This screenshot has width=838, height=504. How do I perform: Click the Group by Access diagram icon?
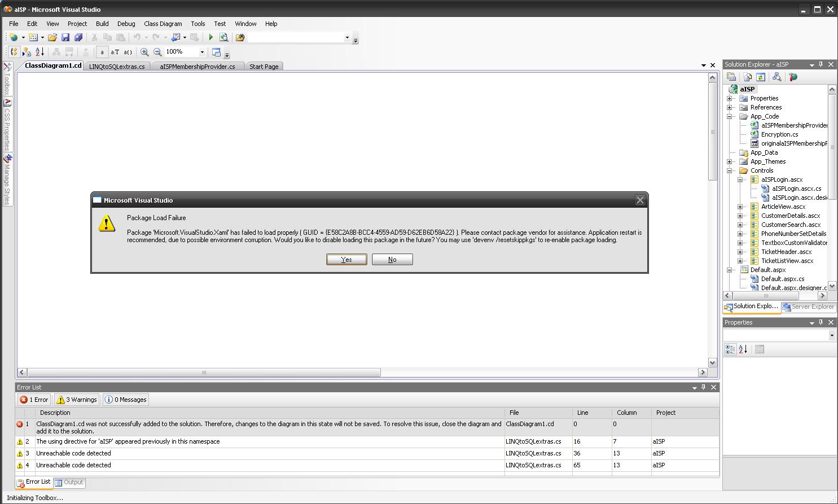coord(27,52)
